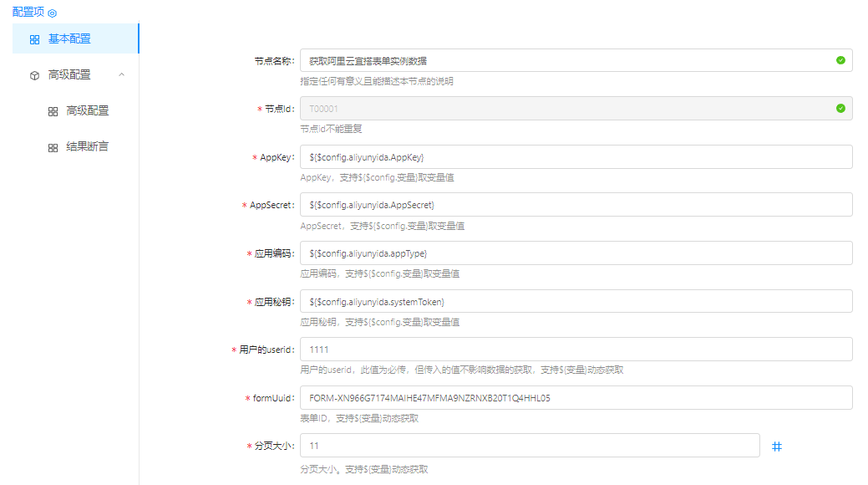Click into the AppSecret input box
Image resolution: width=868 pixels, height=485 pixels.
[576, 205]
